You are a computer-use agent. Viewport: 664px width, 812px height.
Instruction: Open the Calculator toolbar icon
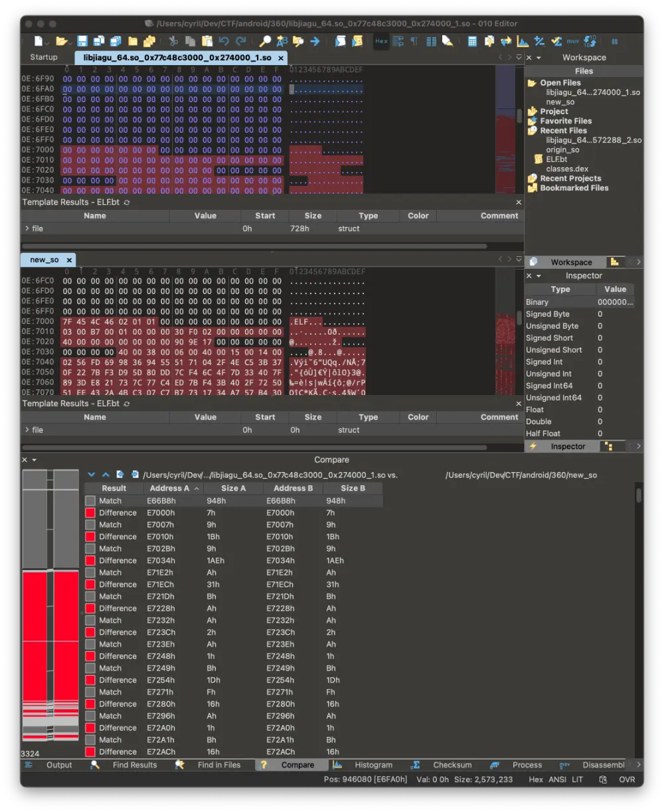coord(472,41)
